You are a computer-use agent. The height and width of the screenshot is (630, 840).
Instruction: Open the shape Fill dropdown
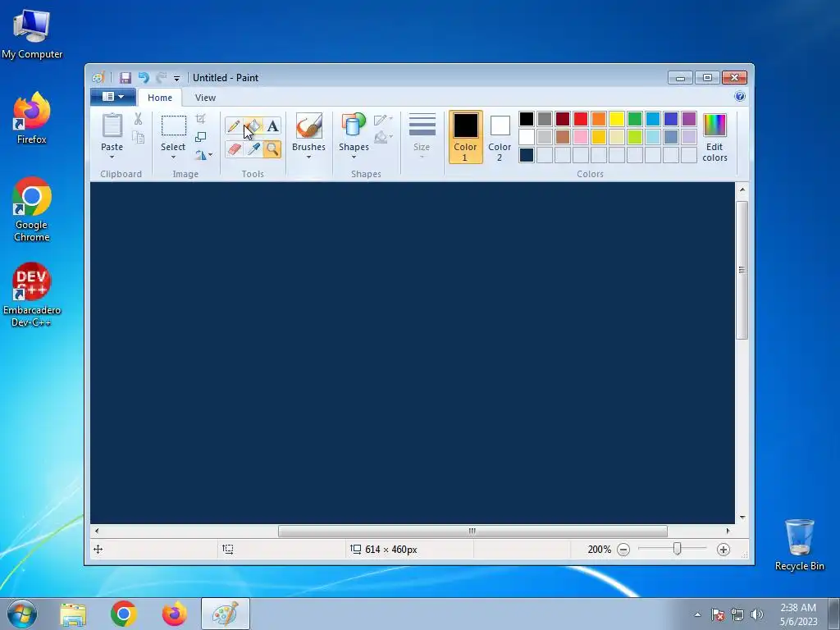coord(383,138)
